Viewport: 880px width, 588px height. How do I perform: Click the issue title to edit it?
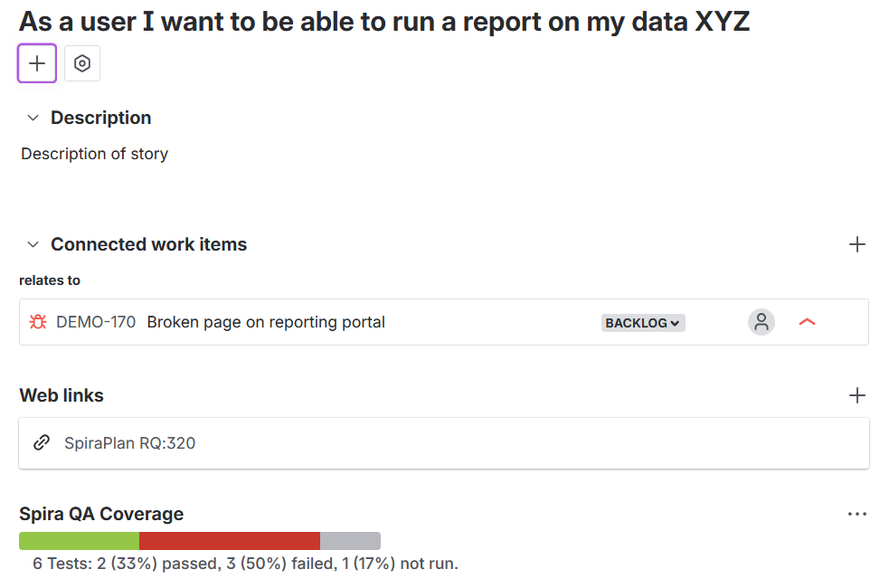click(x=384, y=22)
